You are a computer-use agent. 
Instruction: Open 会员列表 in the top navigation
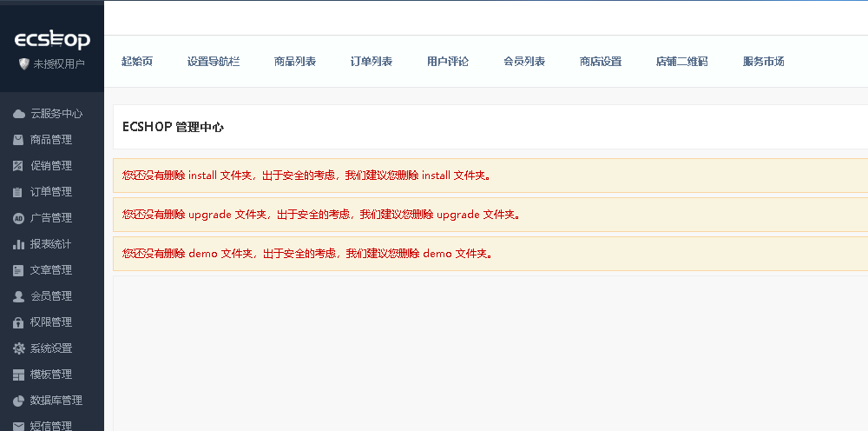(x=524, y=62)
